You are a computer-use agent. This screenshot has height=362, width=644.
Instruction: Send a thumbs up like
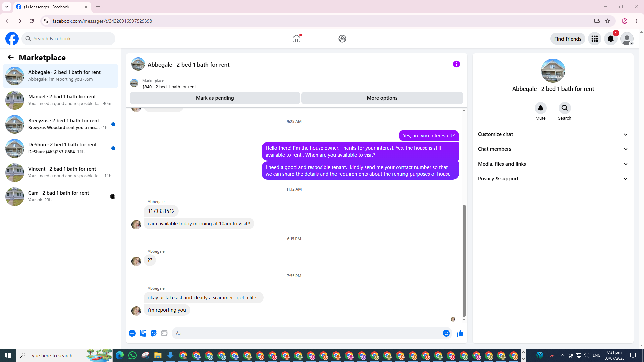460,333
